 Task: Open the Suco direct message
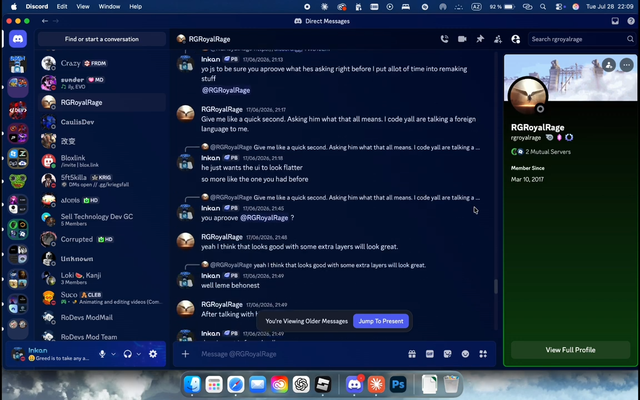(102, 298)
